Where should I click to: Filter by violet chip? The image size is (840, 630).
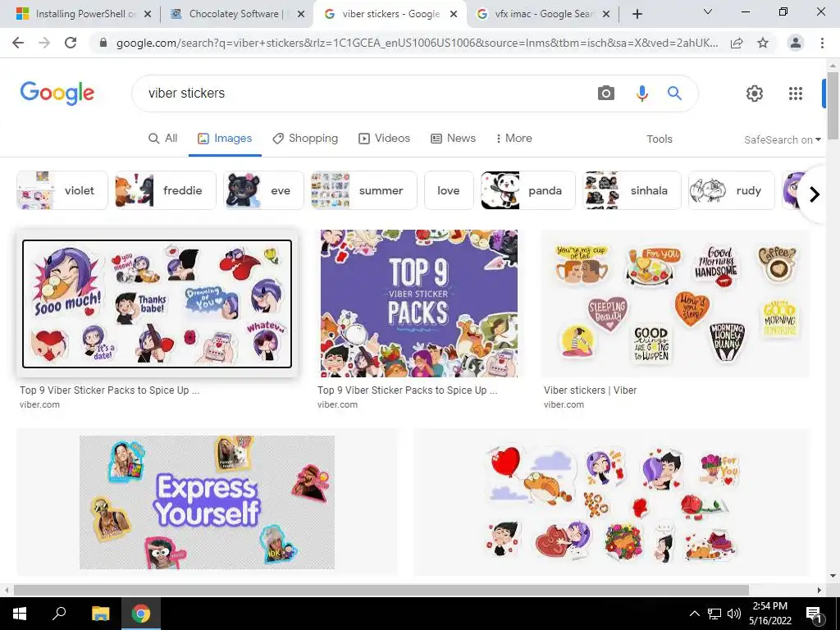[62, 190]
